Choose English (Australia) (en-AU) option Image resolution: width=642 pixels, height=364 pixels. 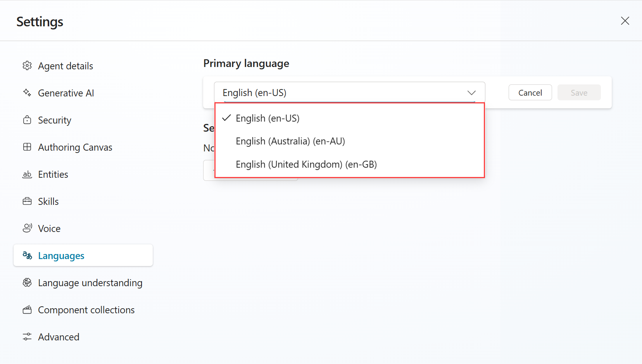[x=350, y=141]
